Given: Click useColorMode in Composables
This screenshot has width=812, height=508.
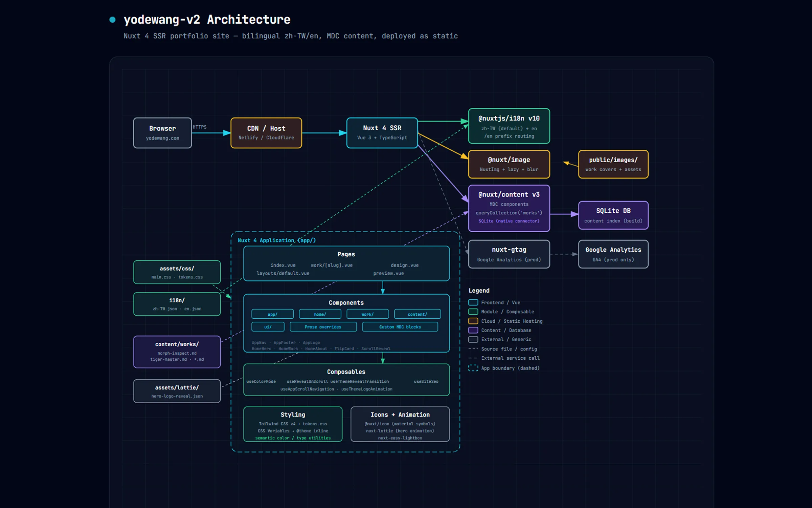Looking at the screenshot, I should click(x=261, y=382).
